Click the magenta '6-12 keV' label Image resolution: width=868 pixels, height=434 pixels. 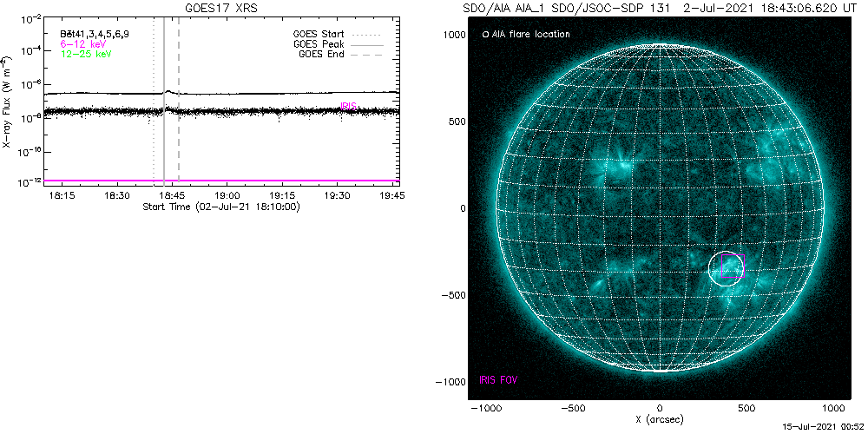[83, 43]
